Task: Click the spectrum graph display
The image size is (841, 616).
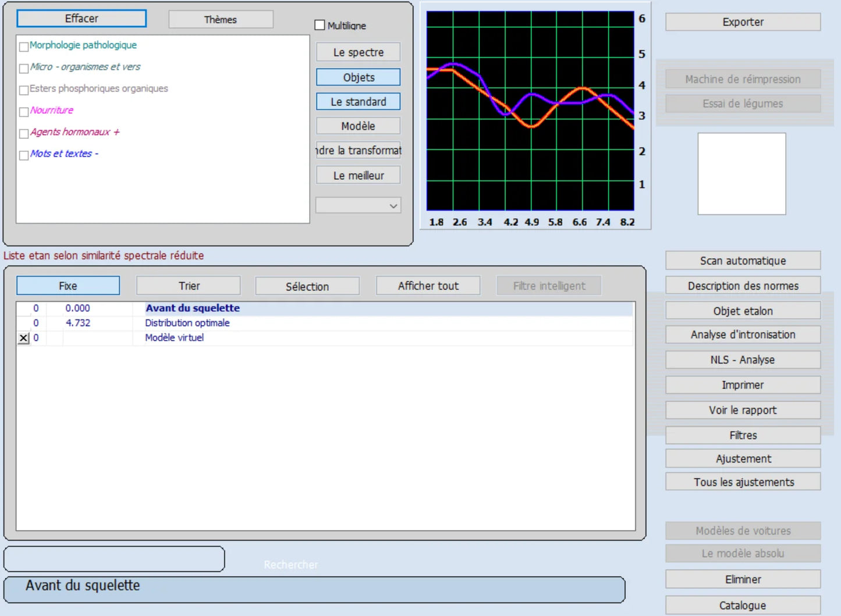Action: click(530, 111)
